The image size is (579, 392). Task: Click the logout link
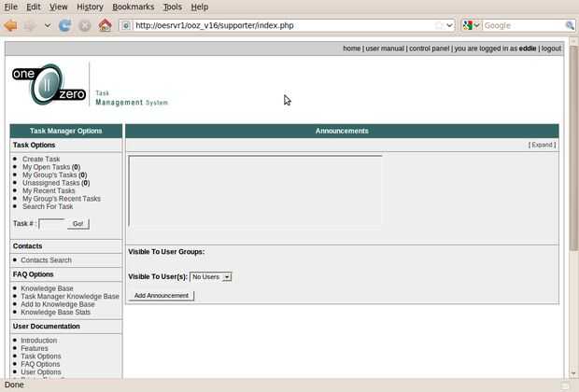tap(551, 49)
